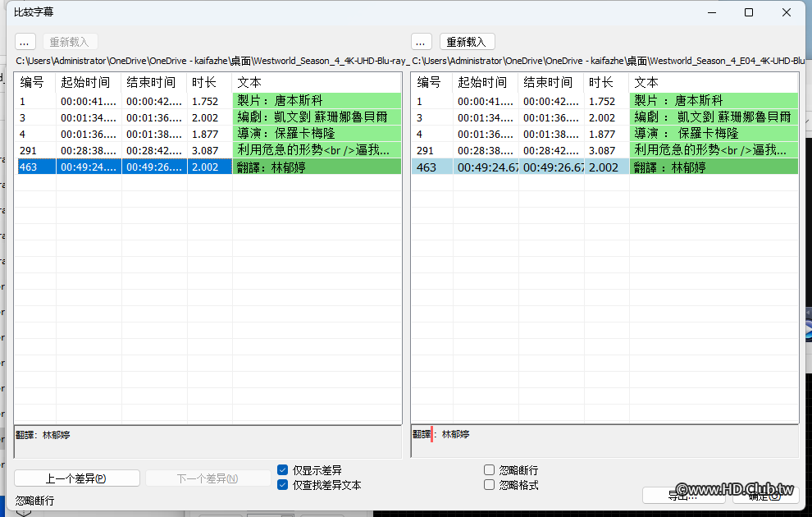Close the 比较字幕 window
Screen dimensions: 812x517
point(786,12)
